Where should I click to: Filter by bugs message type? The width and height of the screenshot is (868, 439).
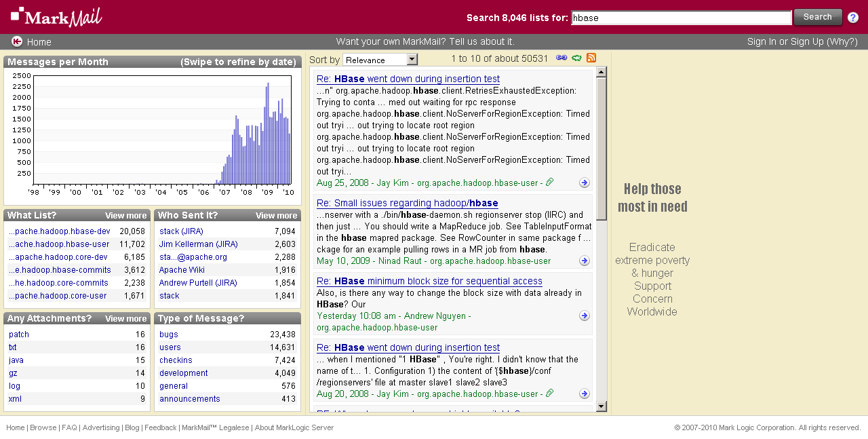pos(169,335)
